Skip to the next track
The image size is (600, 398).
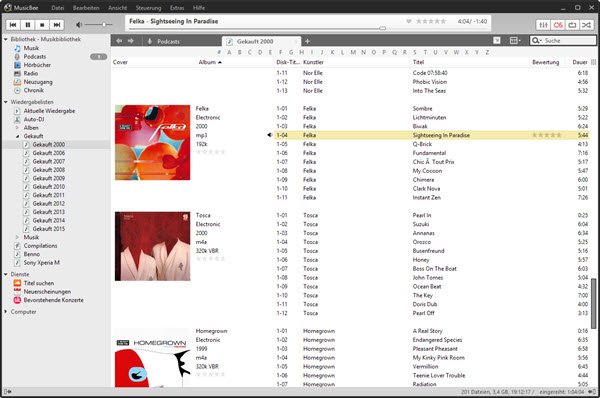57,25
